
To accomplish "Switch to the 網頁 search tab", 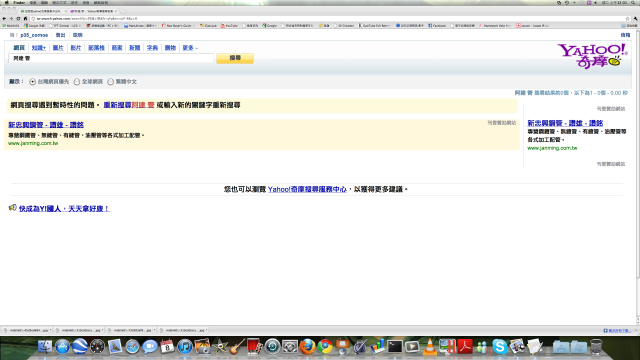I will pos(19,48).
